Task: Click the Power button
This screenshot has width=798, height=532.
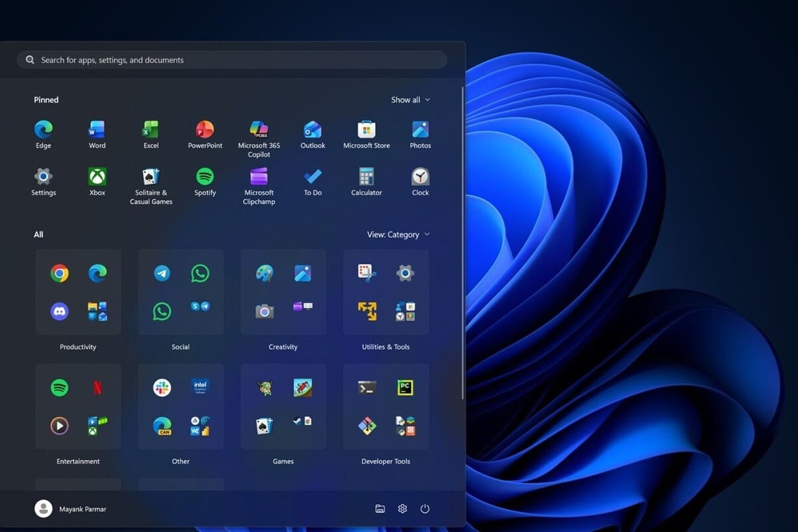Action: [425, 509]
